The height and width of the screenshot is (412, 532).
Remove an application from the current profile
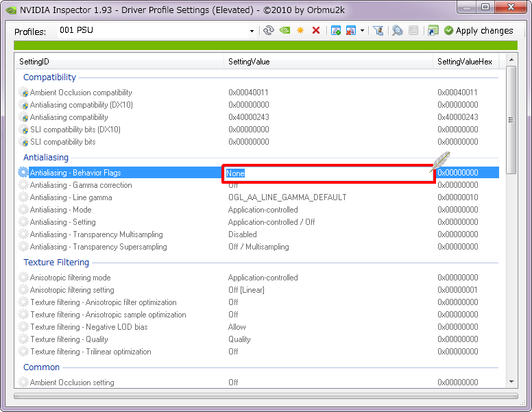click(x=350, y=31)
